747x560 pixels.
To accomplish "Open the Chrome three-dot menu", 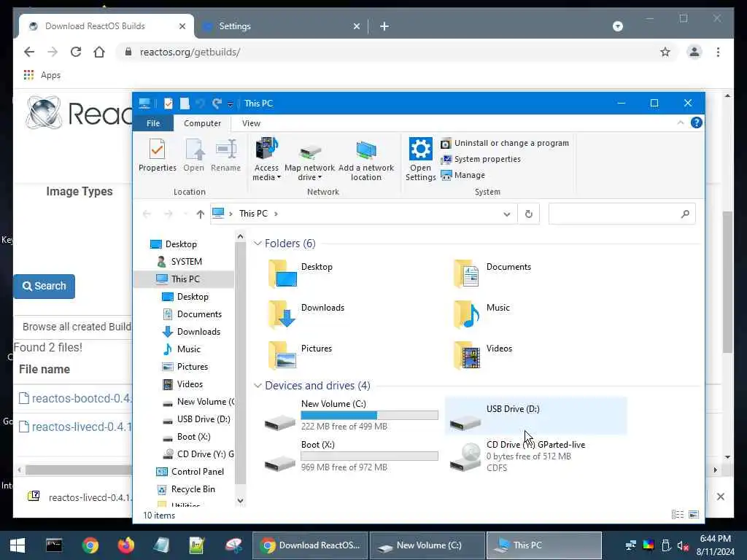I will click(x=718, y=52).
